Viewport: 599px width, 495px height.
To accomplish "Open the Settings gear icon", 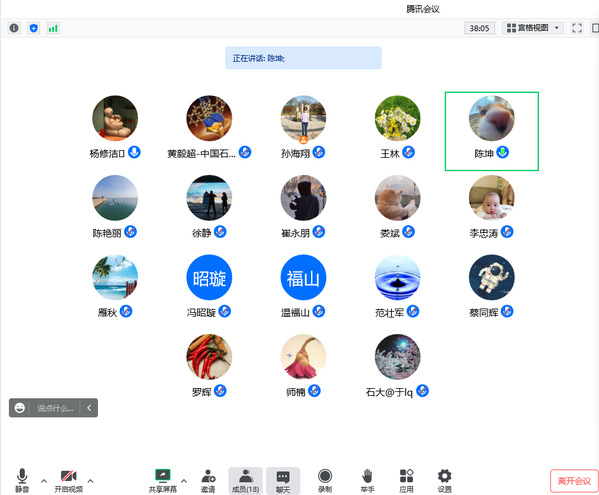I will 445,480.
